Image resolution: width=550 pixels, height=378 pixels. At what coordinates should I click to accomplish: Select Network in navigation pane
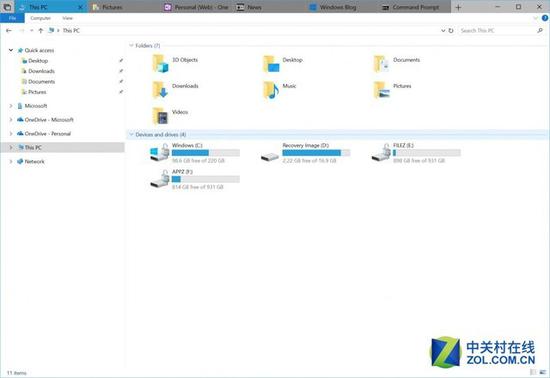pyautogui.click(x=34, y=161)
